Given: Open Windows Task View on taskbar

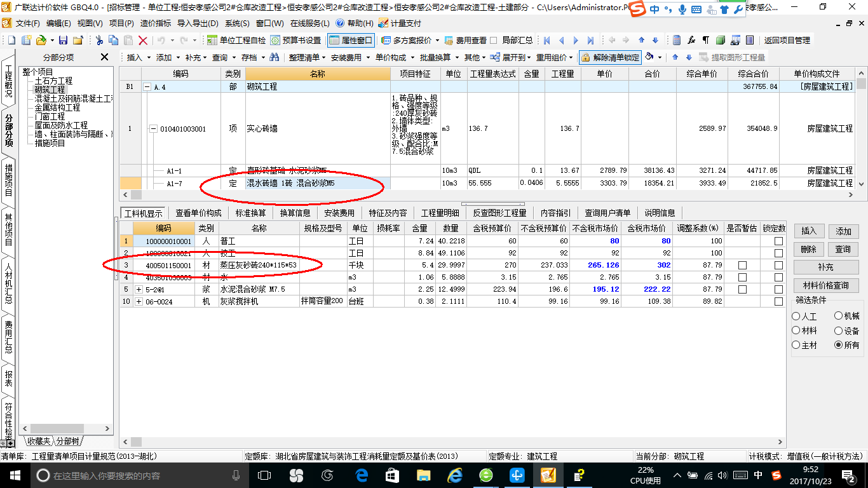Looking at the screenshot, I should [x=264, y=475].
